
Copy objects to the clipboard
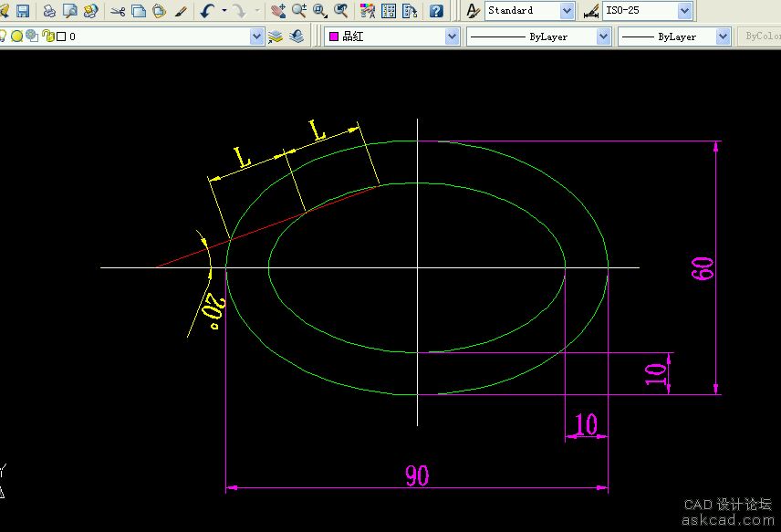[139, 10]
